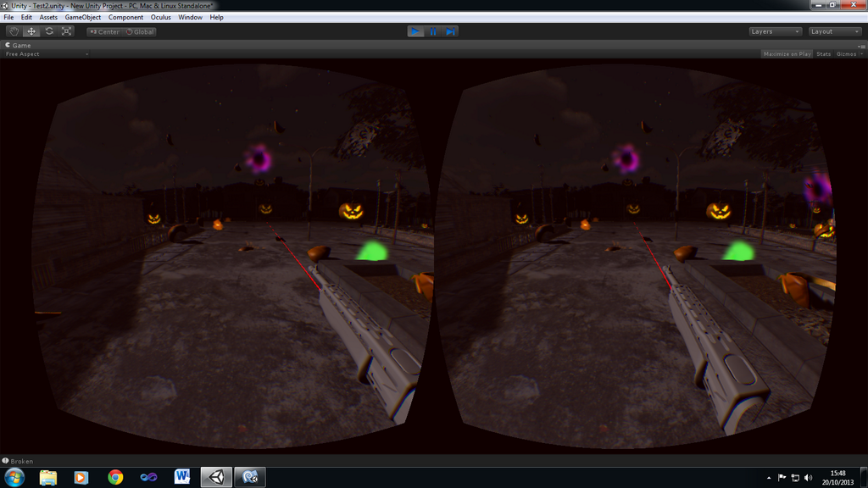
Task: Expand the Free Aspect selector
Action: click(x=47, y=54)
